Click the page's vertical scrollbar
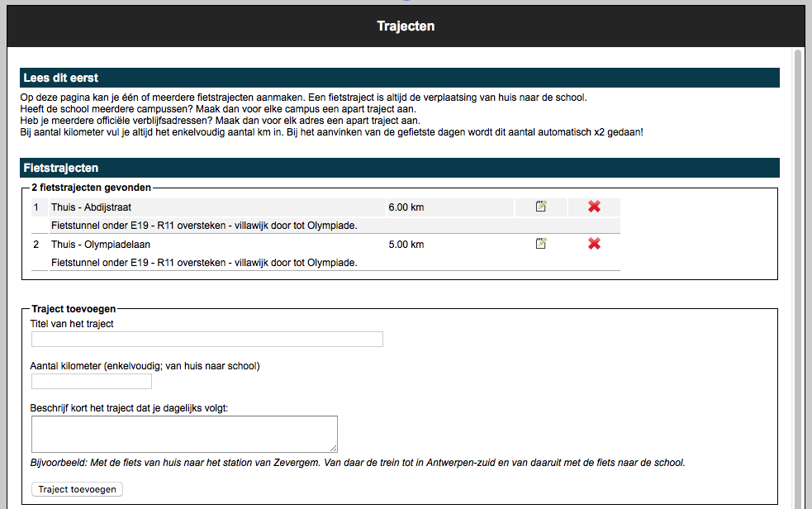The height and width of the screenshot is (509, 812). pos(798,279)
